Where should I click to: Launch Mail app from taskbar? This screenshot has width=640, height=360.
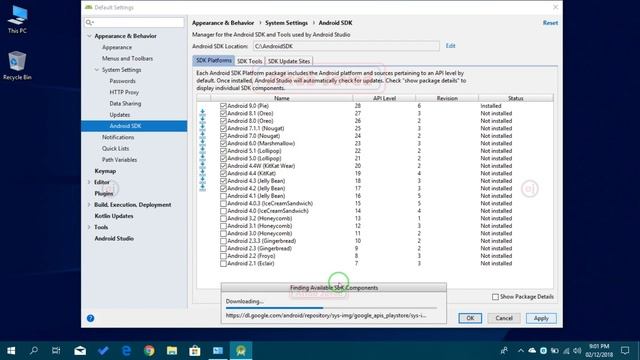point(80,350)
